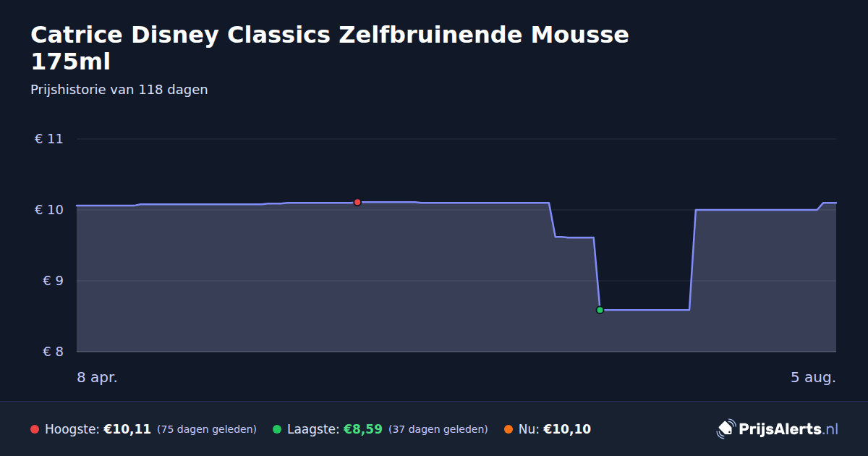This screenshot has width=868, height=456.
Task: Click the € 9 axis label
Action: pyautogui.click(x=53, y=281)
